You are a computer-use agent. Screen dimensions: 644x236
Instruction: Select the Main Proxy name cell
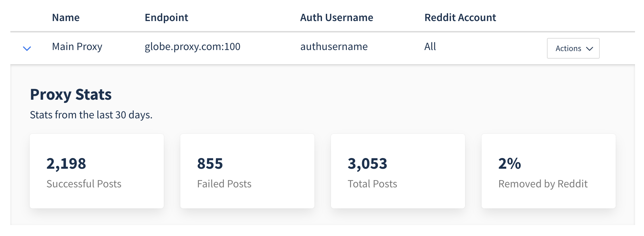77,47
